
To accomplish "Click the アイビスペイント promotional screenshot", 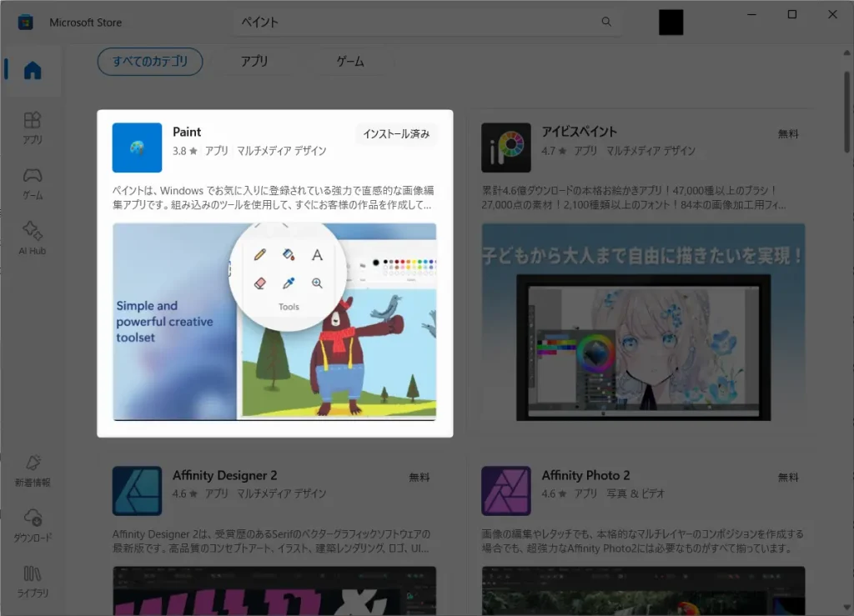I will 643,322.
